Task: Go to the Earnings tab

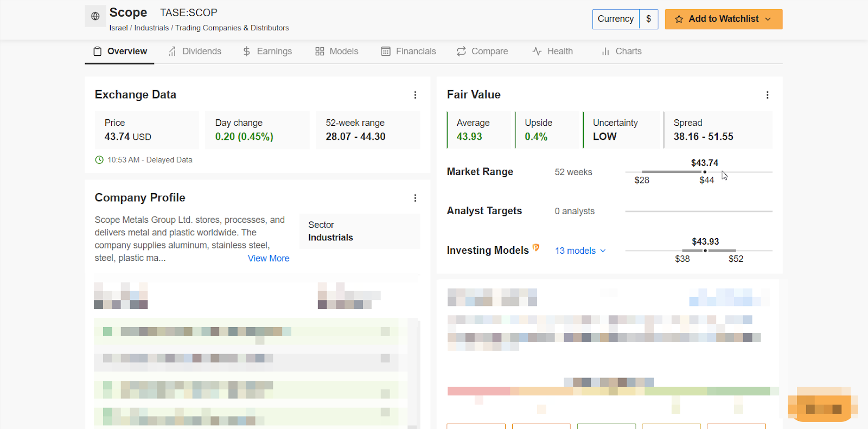Action: (267, 52)
